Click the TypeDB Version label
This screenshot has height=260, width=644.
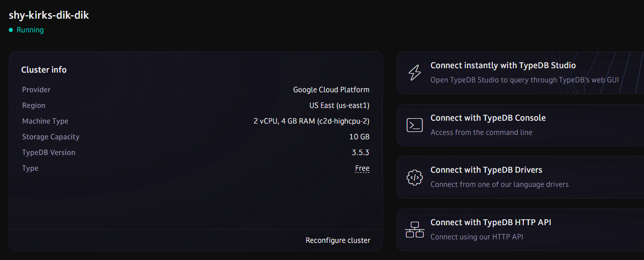click(x=49, y=153)
